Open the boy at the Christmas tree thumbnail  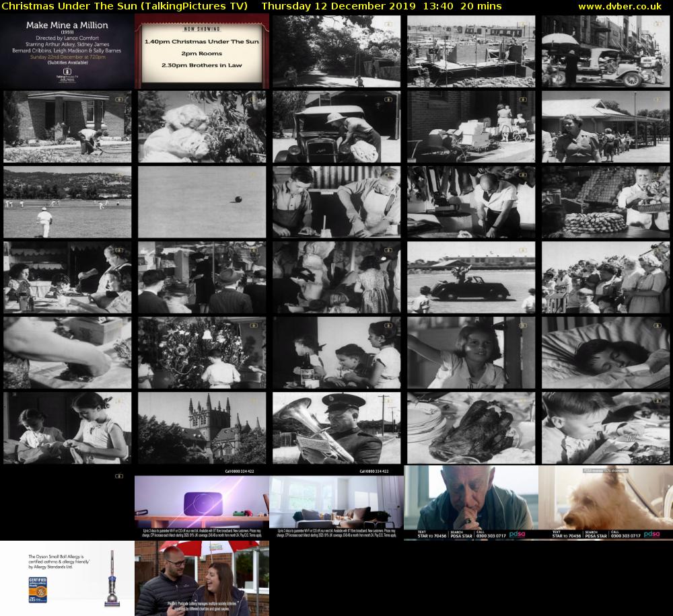click(202, 352)
